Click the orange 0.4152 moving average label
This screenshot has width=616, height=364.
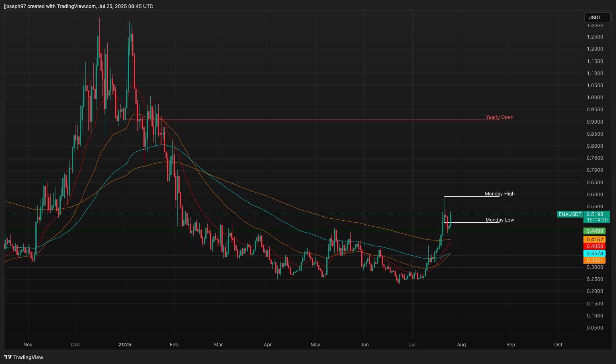click(594, 240)
